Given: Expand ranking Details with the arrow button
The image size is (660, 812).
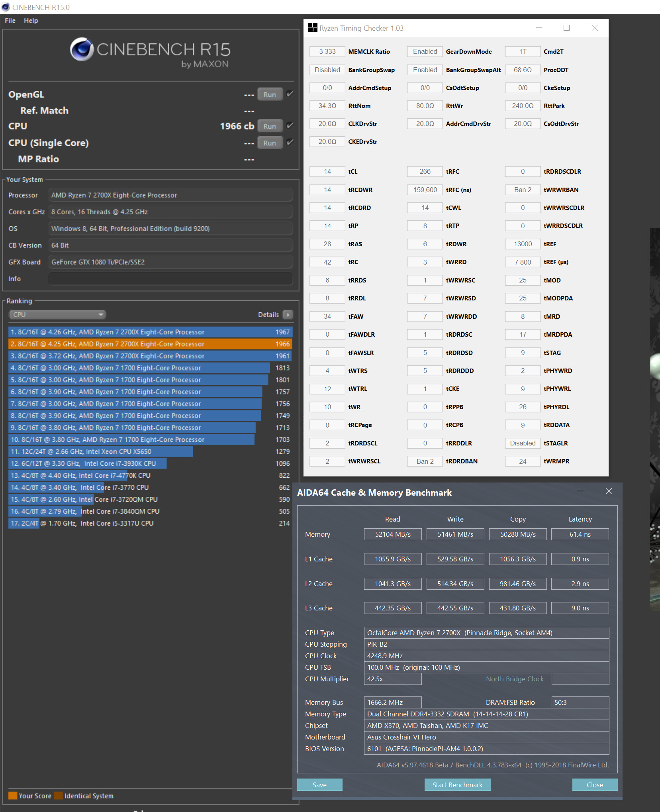Looking at the screenshot, I should coord(288,315).
